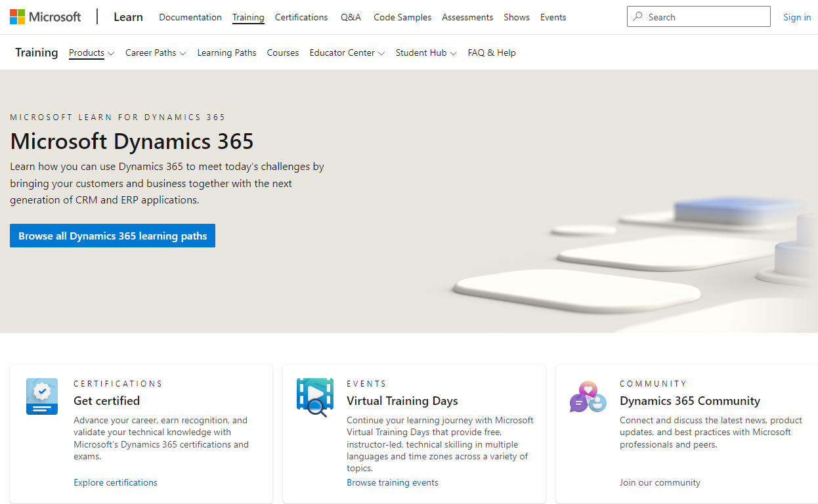Image resolution: width=818 pixels, height=504 pixels.
Task: Click the search magnifier icon
Action: click(638, 17)
